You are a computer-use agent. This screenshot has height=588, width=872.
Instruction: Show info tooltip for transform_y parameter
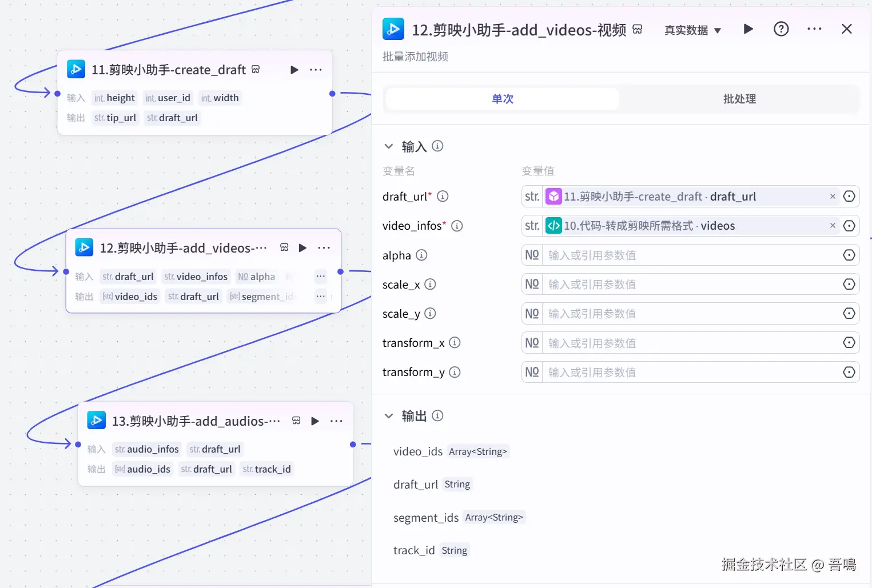(455, 372)
